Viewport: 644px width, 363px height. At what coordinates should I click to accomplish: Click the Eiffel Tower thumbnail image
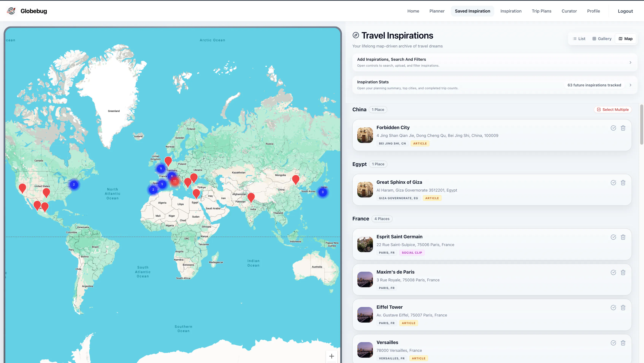(x=365, y=315)
